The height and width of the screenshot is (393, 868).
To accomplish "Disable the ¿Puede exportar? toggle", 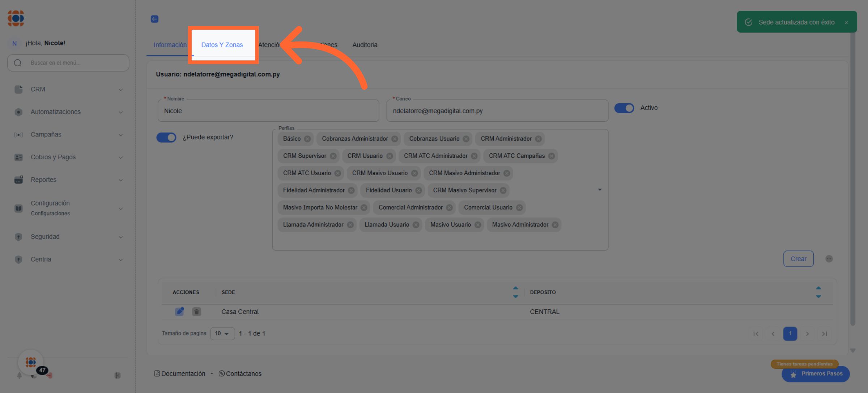I will (166, 138).
